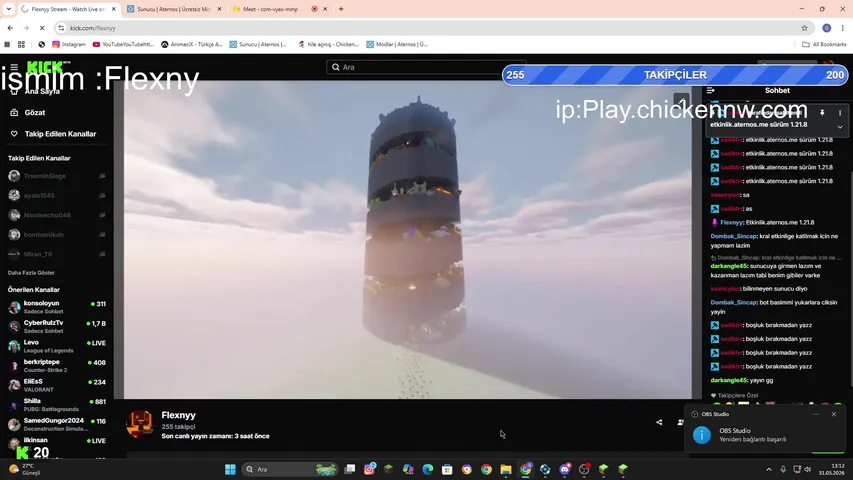Open the Instagram bookmark
Viewport: 853px width, 480px height.
click(69, 45)
